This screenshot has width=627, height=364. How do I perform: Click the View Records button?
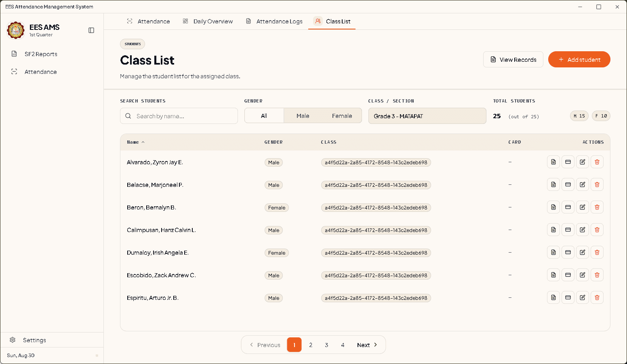point(513,59)
